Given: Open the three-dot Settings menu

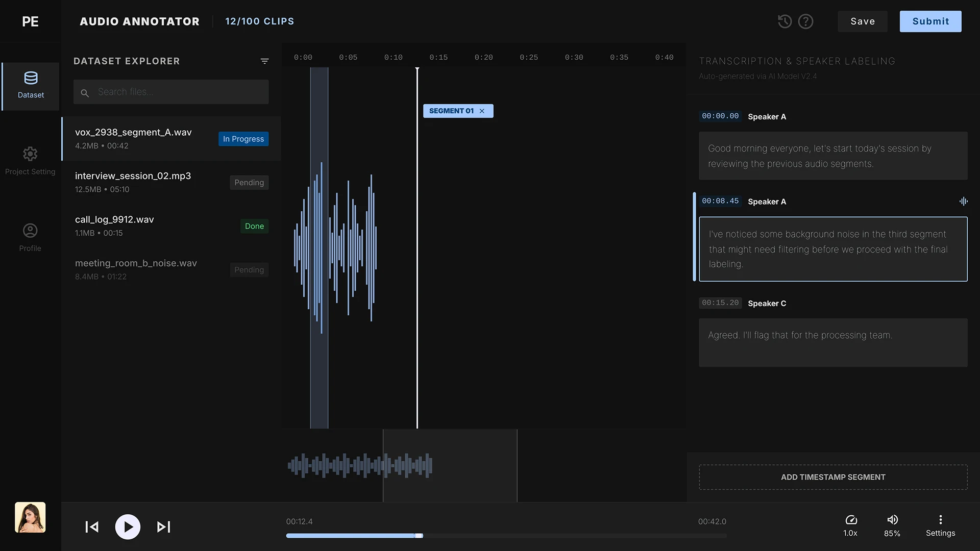Looking at the screenshot, I should pyautogui.click(x=940, y=520).
